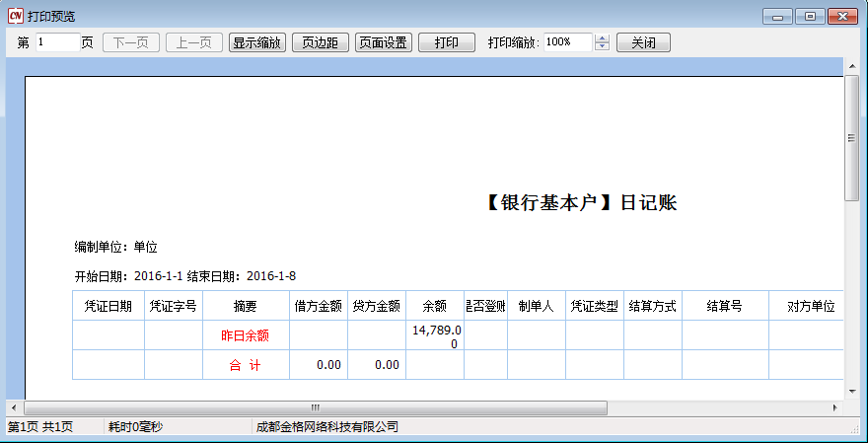Image resolution: width=868 pixels, height=443 pixels.
Task: Select the 凭证日期 column header
Action: (x=108, y=306)
